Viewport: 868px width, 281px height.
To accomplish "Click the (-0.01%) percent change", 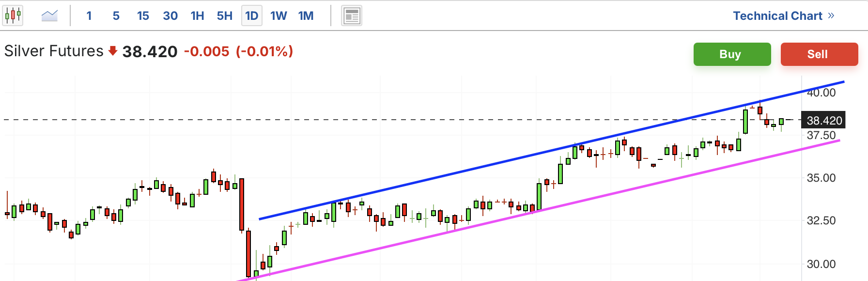I will (264, 51).
